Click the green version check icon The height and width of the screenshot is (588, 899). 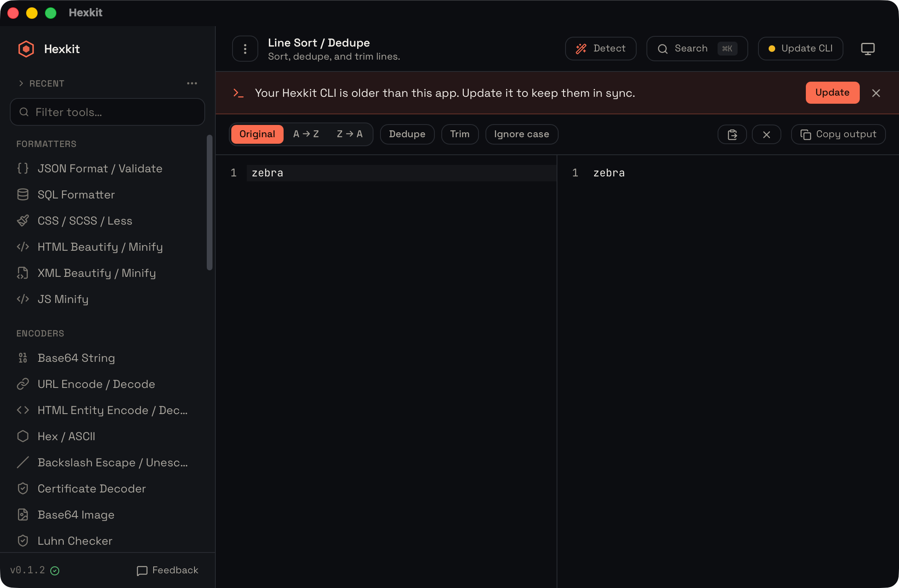click(55, 570)
